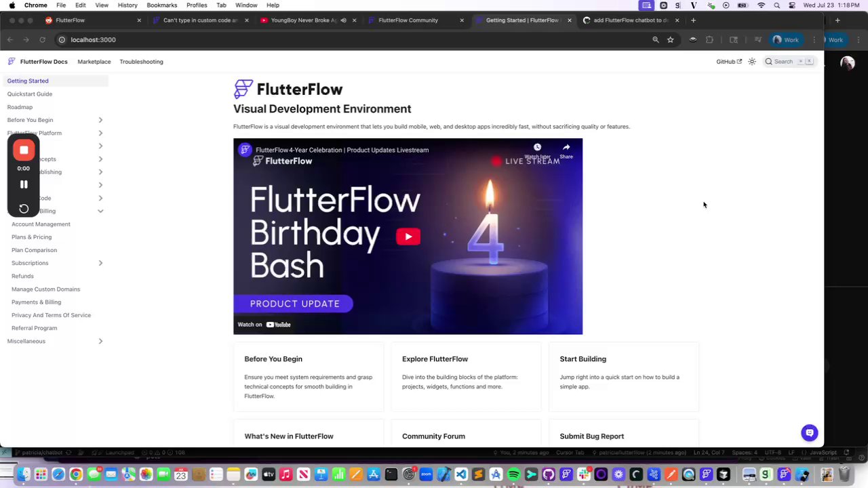The width and height of the screenshot is (868, 488).
Task: Open the Explore FlutterFlow card
Action: [x=466, y=377]
